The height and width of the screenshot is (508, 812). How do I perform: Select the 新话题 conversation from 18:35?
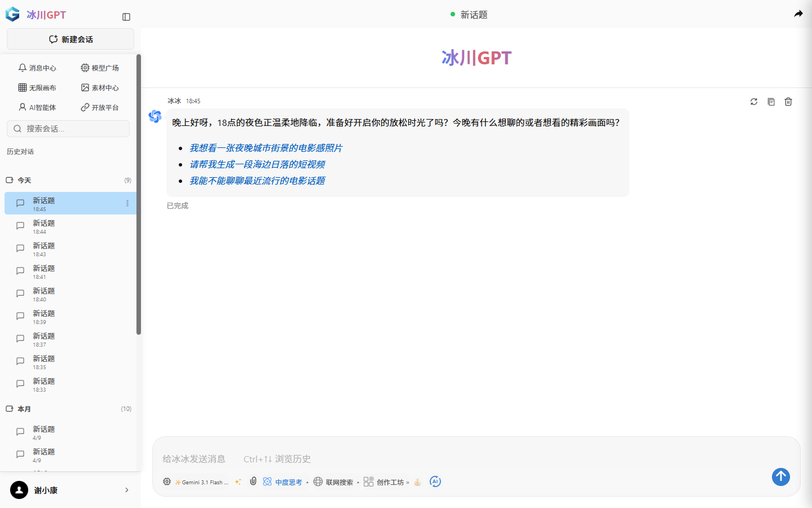(x=70, y=362)
